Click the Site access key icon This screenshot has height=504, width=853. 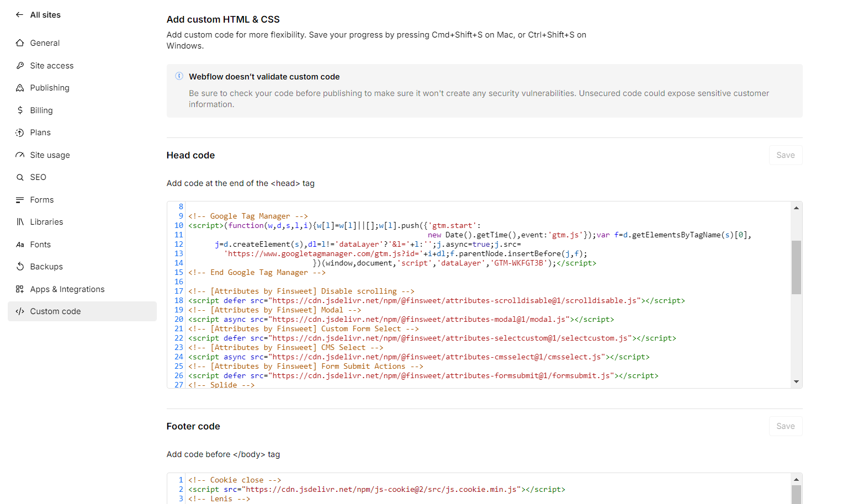point(20,66)
